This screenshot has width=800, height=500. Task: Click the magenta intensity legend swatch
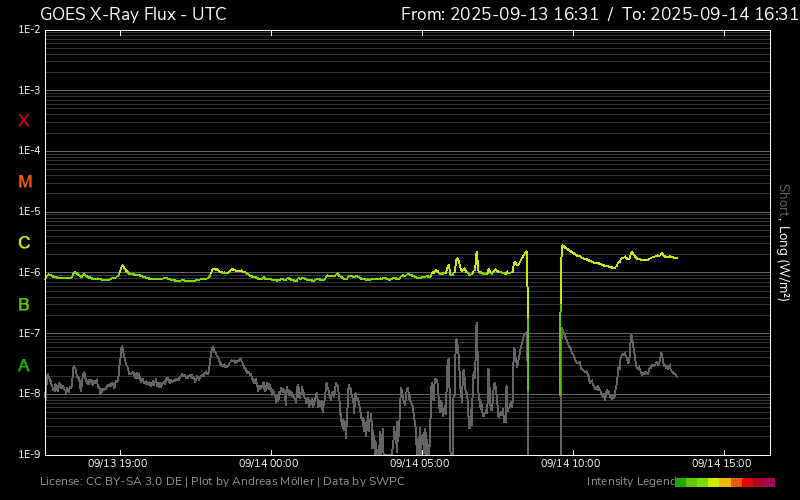click(x=769, y=482)
